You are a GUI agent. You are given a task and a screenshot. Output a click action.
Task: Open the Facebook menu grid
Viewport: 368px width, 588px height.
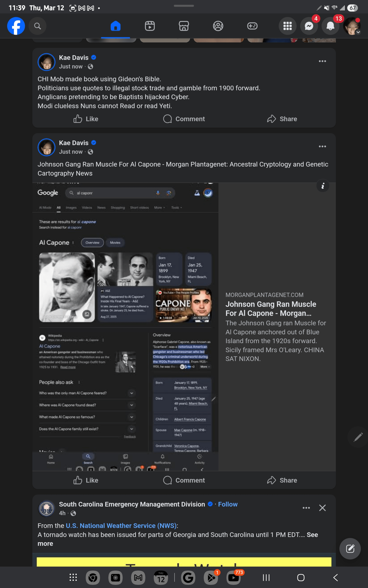287,26
